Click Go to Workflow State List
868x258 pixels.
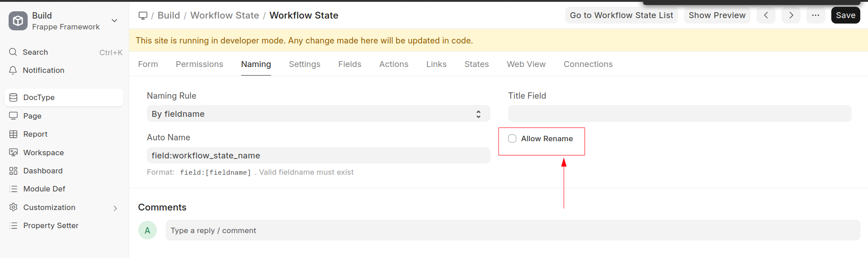(621, 15)
